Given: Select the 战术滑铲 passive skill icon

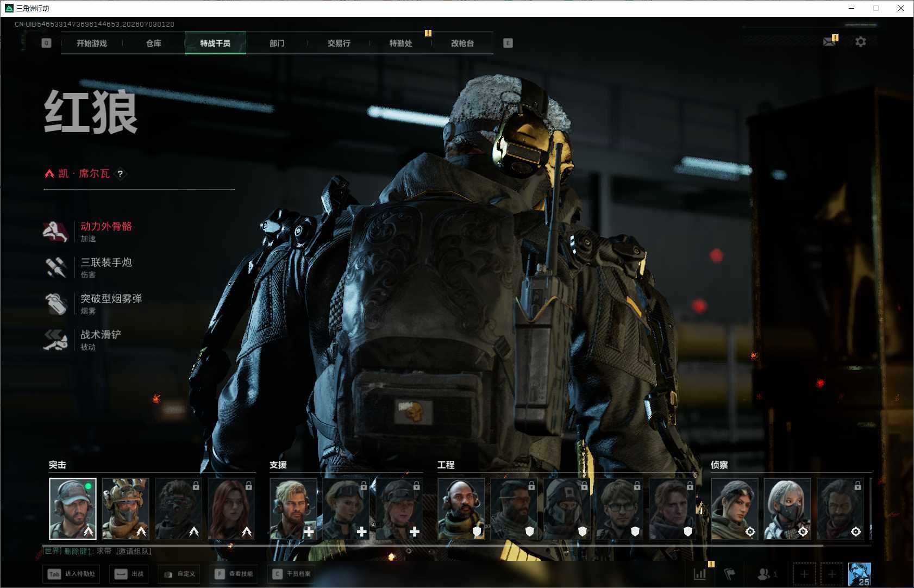Looking at the screenshot, I should pyautogui.click(x=55, y=340).
